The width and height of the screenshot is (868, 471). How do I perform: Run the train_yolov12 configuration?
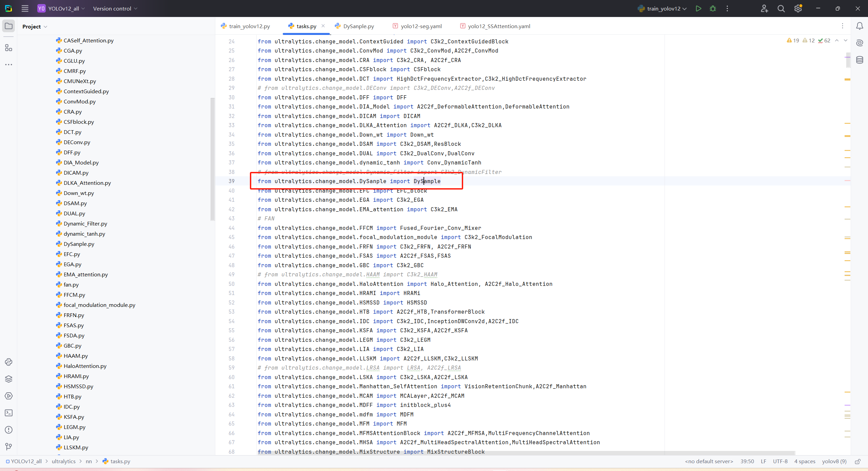[698, 8]
